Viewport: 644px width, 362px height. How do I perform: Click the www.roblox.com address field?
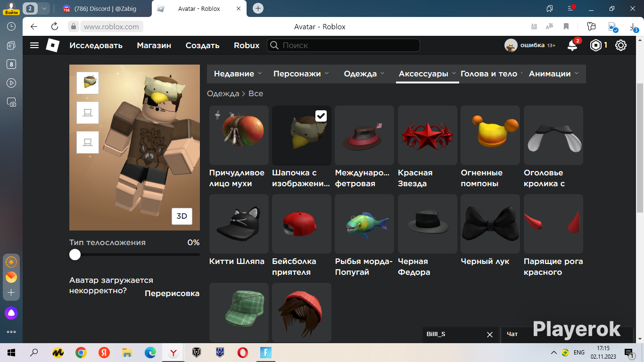[x=112, y=26]
